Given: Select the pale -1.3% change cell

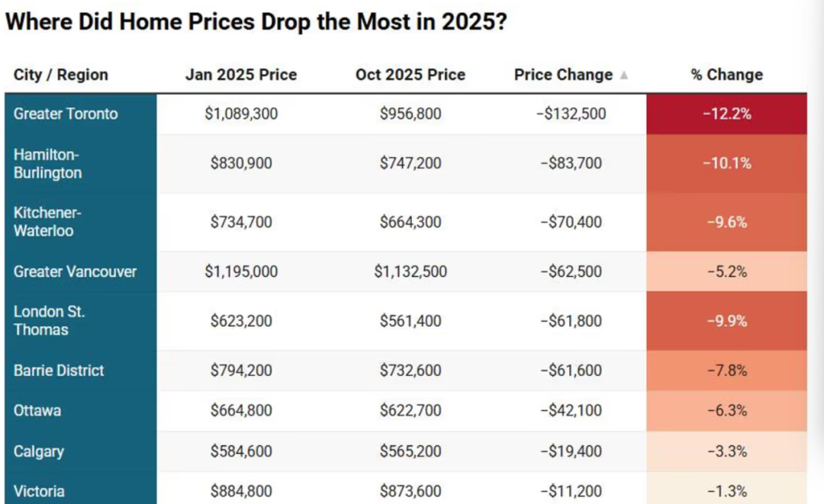Looking at the screenshot, I should (726, 491).
